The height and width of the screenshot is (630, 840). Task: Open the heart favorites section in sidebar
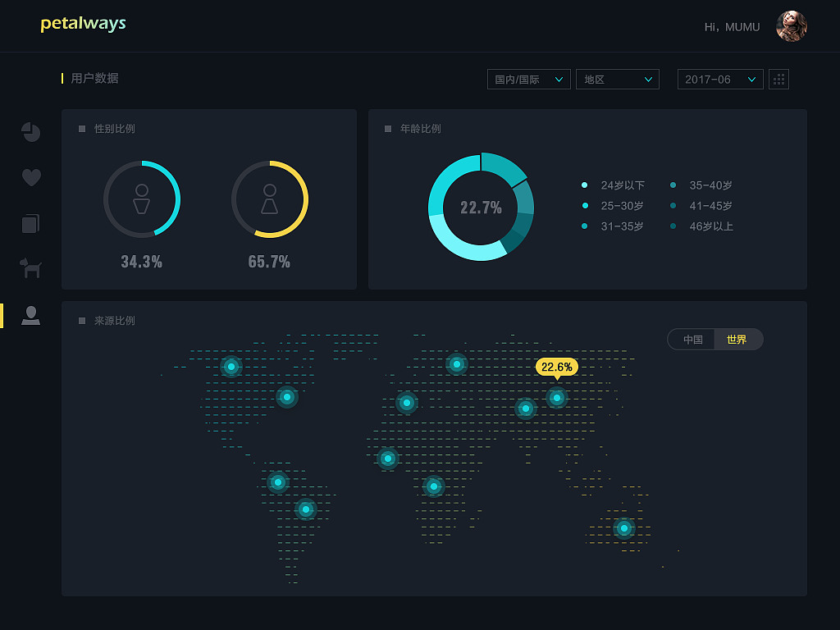[31, 177]
